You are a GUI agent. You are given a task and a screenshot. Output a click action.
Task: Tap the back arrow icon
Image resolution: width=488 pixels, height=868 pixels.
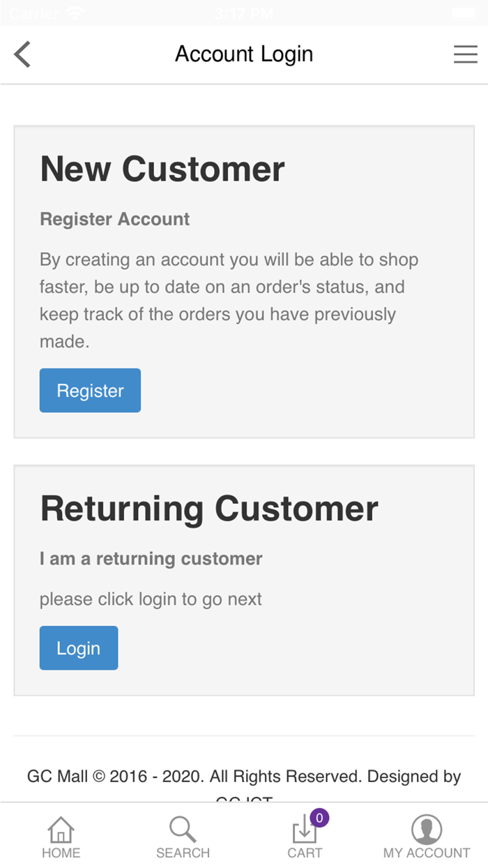pos(23,54)
